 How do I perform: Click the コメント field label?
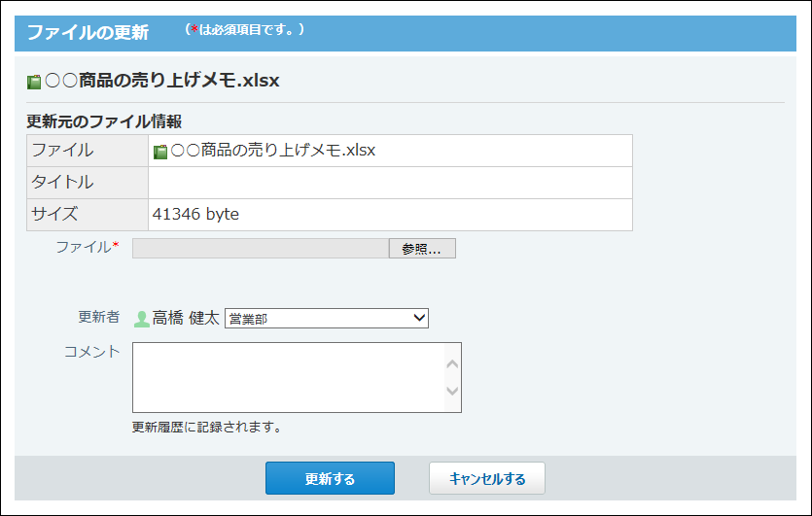click(x=91, y=352)
